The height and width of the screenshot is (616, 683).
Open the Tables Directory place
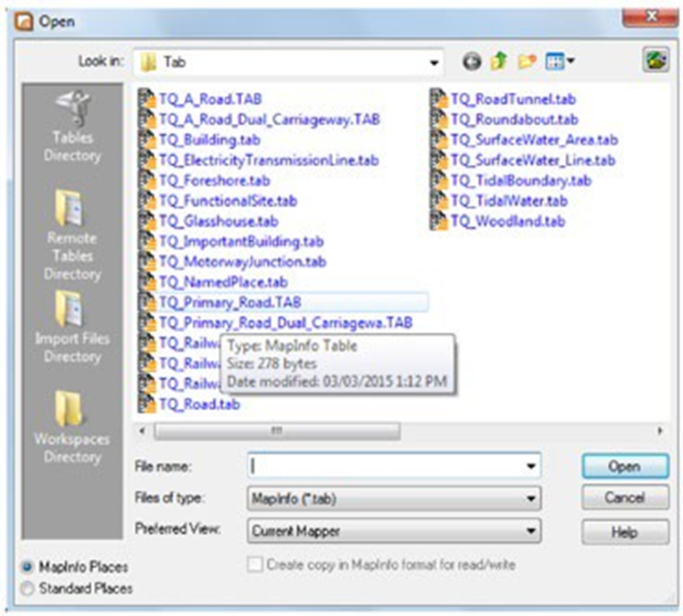(72, 126)
